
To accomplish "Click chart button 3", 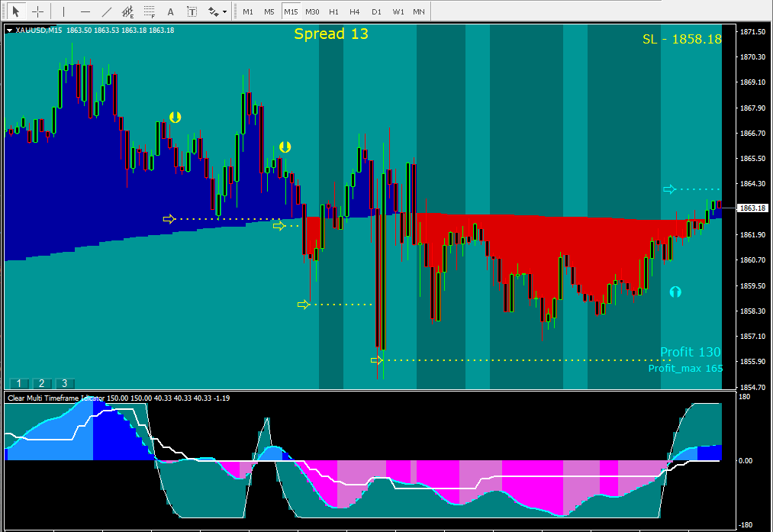I will (64, 383).
